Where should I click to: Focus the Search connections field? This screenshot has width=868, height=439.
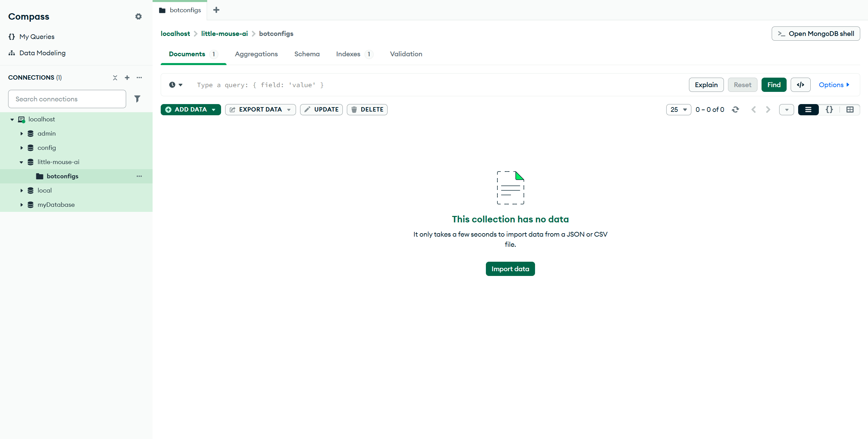click(x=67, y=99)
